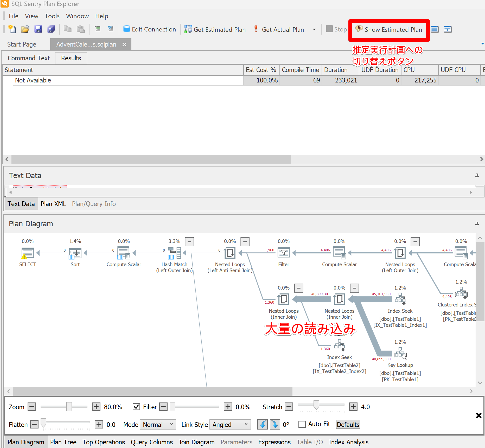Click the Save All toolbar icon
Screen dimensions: 485x448
pyautogui.click(x=51, y=29)
